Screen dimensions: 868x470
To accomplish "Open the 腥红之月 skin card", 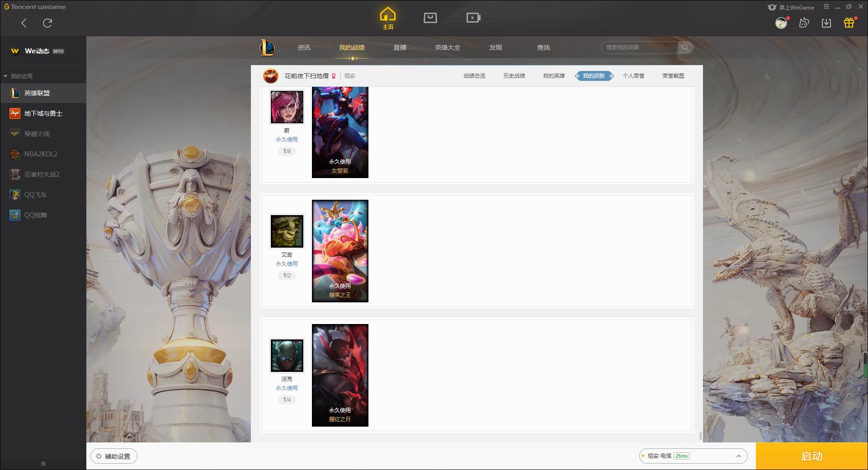I will pyautogui.click(x=340, y=375).
